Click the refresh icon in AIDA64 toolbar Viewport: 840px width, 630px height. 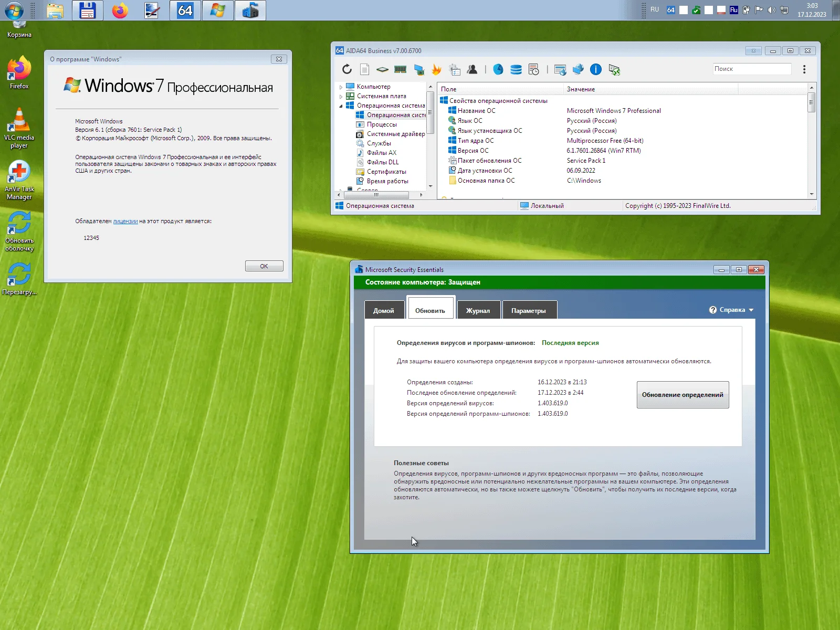(346, 69)
